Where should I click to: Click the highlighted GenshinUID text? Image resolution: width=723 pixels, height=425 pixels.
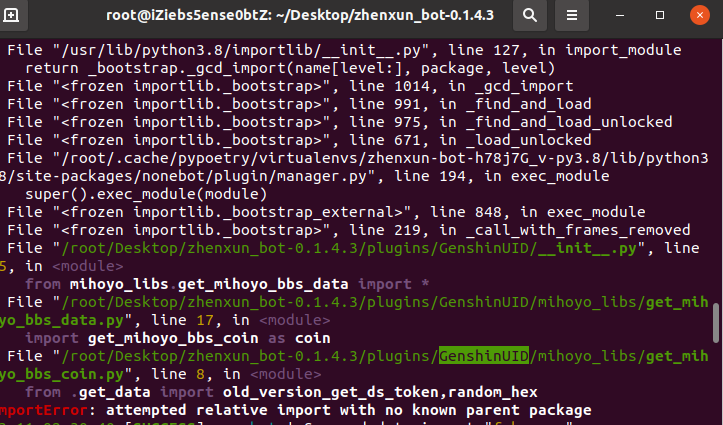[483, 356]
